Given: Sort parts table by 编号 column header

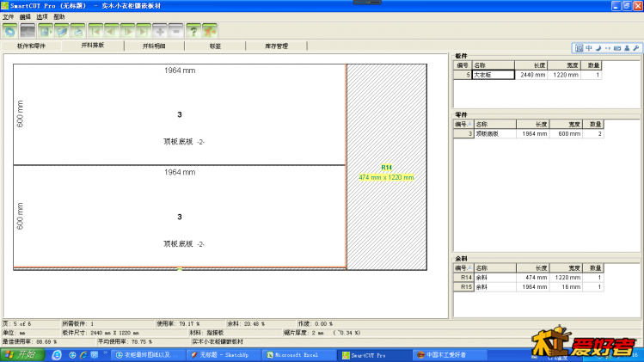Looking at the screenshot, I should click(x=463, y=124).
